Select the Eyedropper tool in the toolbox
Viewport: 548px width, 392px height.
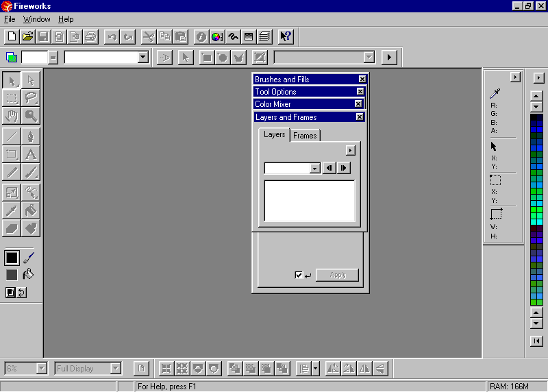[x=12, y=210]
